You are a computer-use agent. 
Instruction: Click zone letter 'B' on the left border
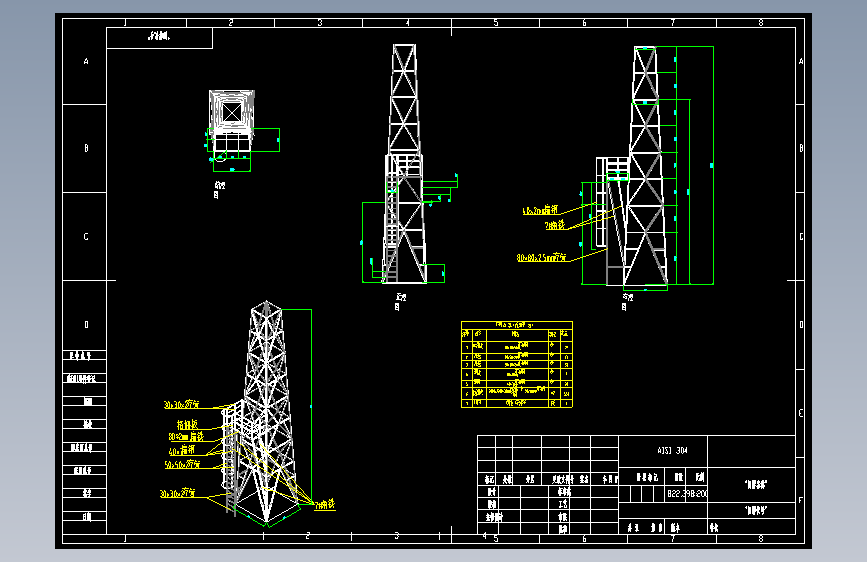[x=86, y=148]
